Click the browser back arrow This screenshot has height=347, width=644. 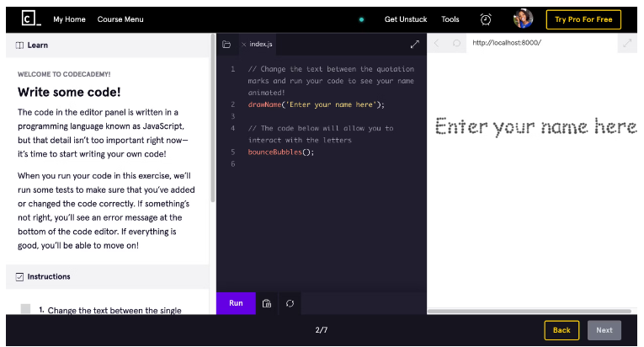437,43
